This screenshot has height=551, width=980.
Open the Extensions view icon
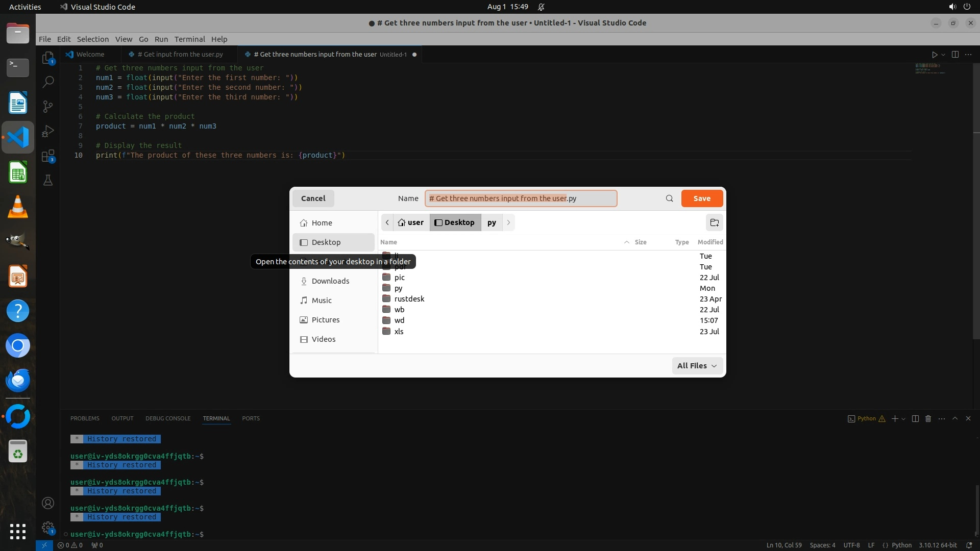[x=48, y=156]
